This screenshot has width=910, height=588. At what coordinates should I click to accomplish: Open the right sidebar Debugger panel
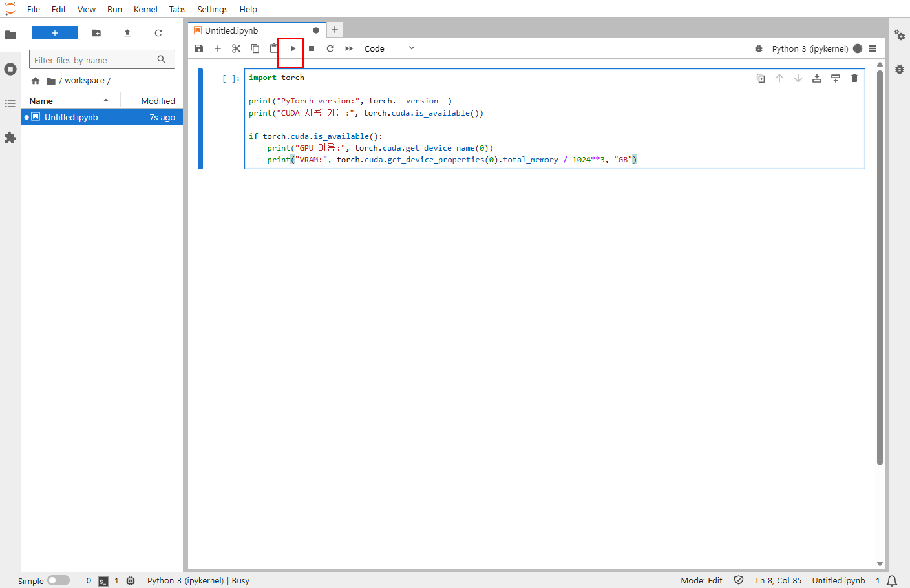[x=900, y=69]
